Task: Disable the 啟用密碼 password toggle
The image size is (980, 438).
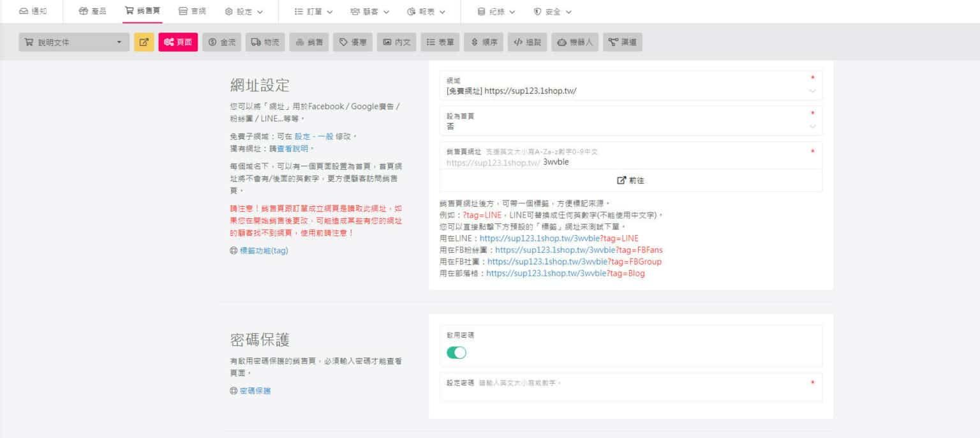Action: 457,352
